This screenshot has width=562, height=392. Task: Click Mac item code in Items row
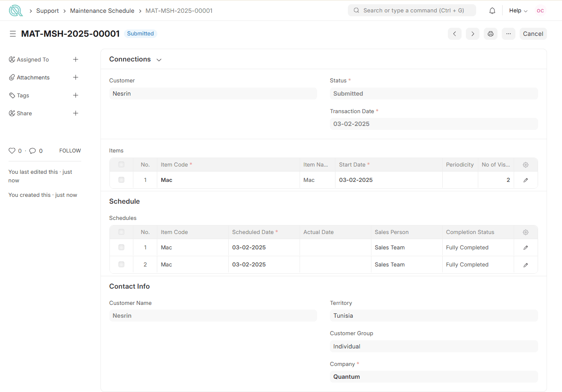click(x=166, y=180)
